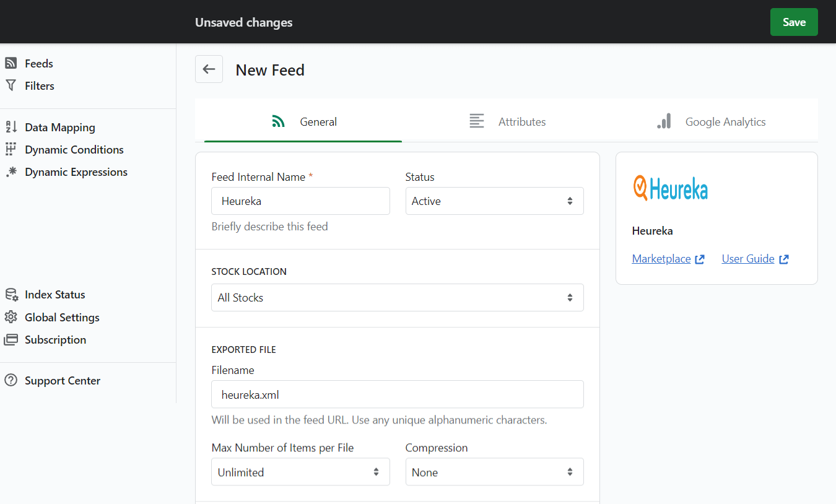The height and width of the screenshot is (504, 836).
Task: Click the Feeds RSS icon in sidebar
Action: (x=11, y=63)
